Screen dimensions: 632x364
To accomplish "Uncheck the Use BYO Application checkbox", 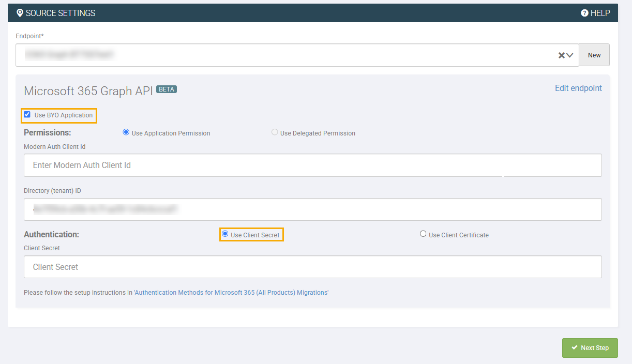I will (x=27, y=115).
